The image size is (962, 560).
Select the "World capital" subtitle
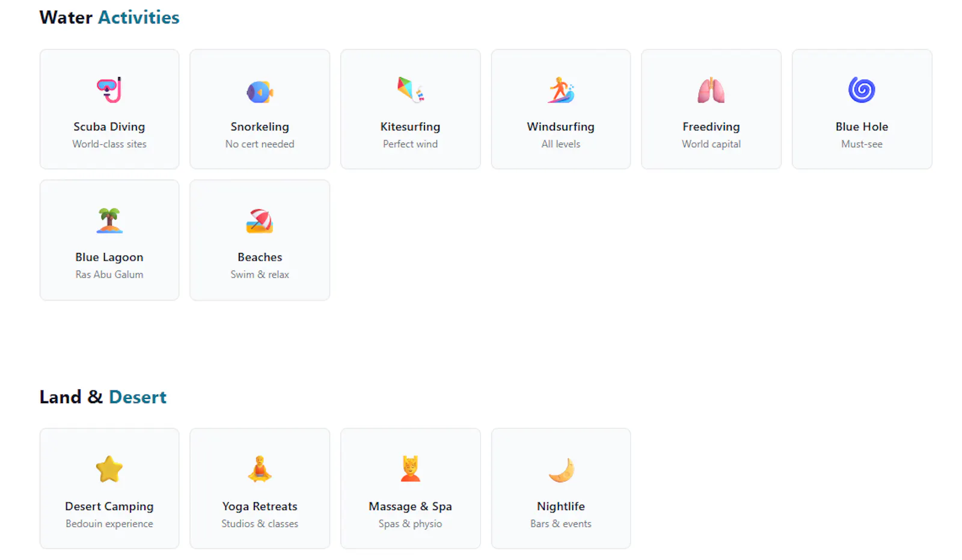point(711,144)
